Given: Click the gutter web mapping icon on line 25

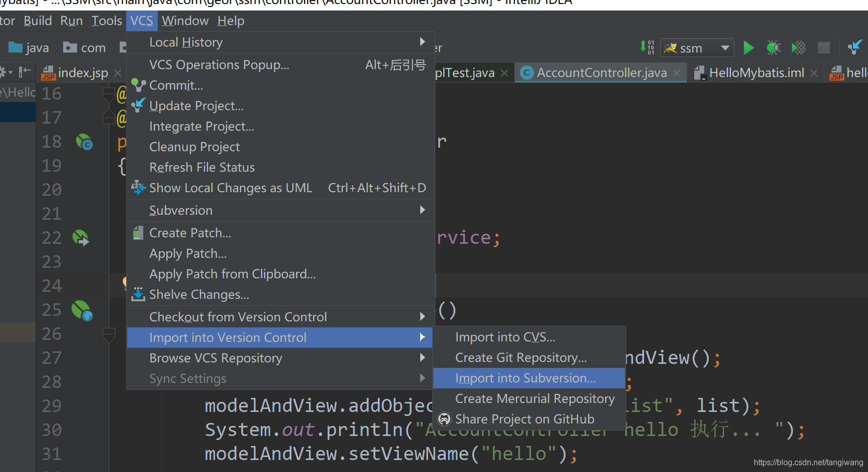Looking at the screenshot, I should tap(82, 310).
